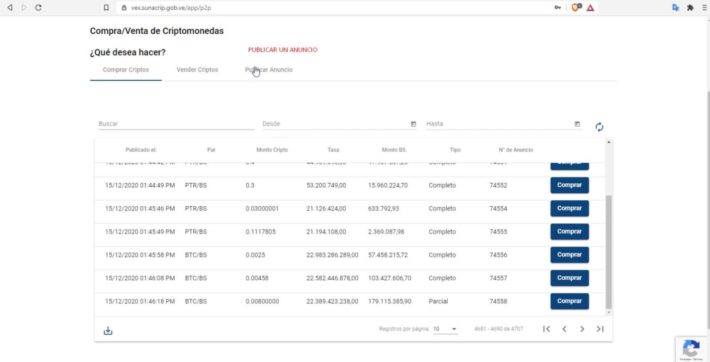Open the Hasta calendar picker icon

point(577,124)
